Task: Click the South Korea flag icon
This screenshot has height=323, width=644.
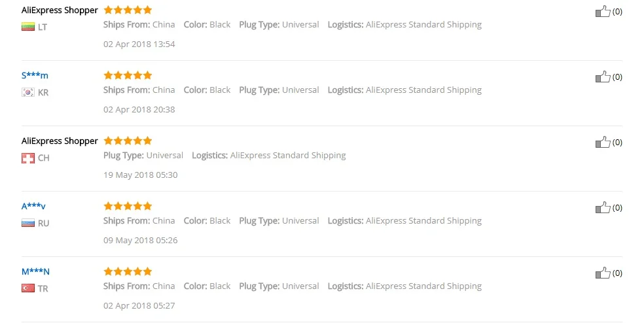Action: [x=28, y=92]
